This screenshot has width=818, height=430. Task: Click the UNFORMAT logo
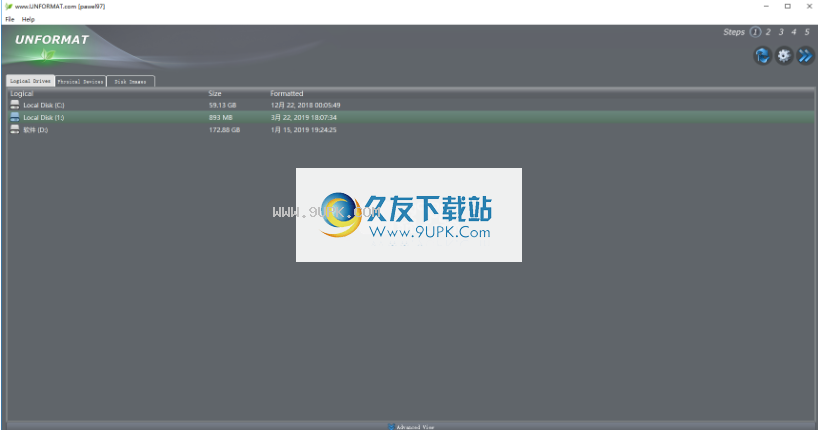[x=52, y=40]
